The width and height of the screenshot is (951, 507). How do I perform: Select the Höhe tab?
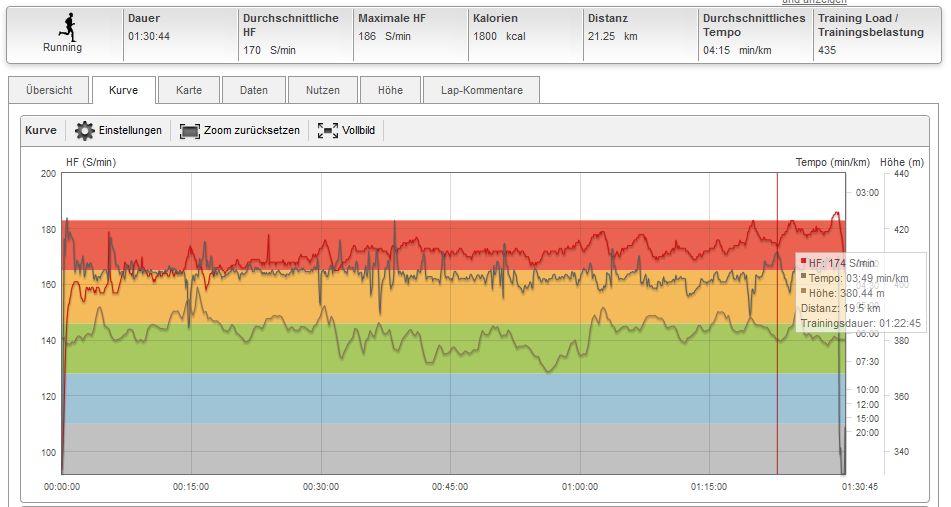[x=390, y=90]
